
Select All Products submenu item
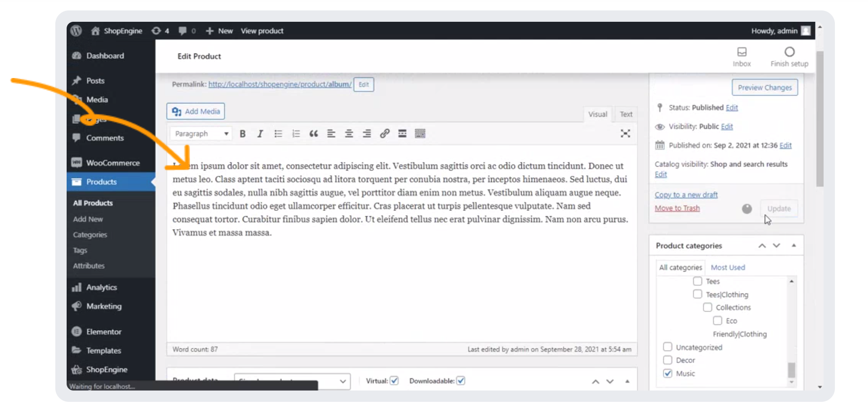[93, 203]
